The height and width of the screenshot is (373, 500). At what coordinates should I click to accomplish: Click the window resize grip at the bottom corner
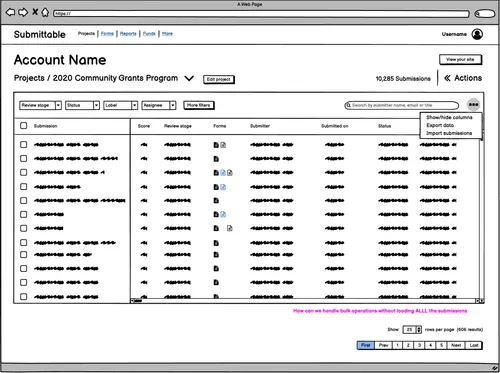(x=495, y=368)
